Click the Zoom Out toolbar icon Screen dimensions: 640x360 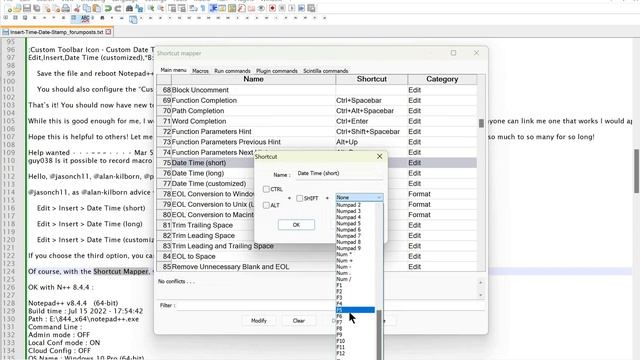[159, 8]
